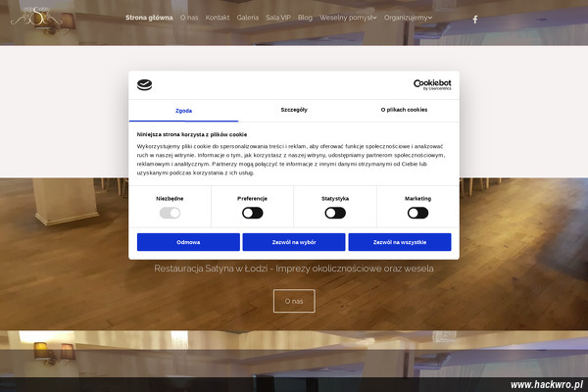Go to Strona główna in navigation
The height and width of the screenshot is (392, 588).
coord(149,18)
